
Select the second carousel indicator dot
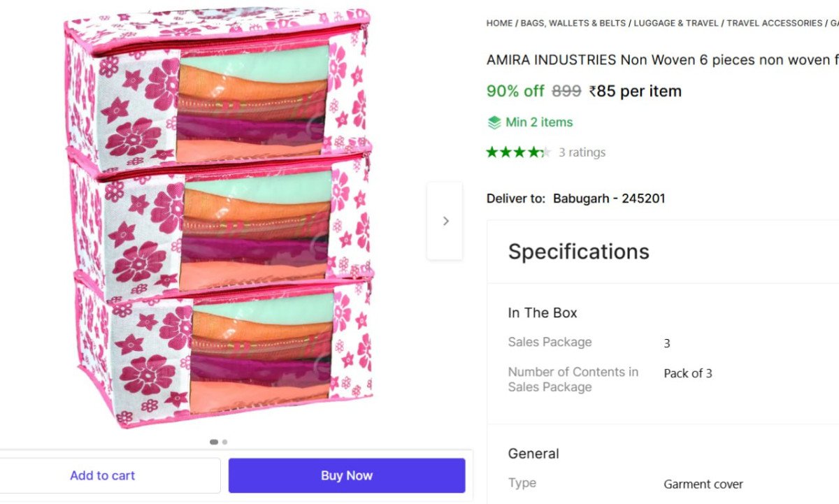click(x=224, y=442)
